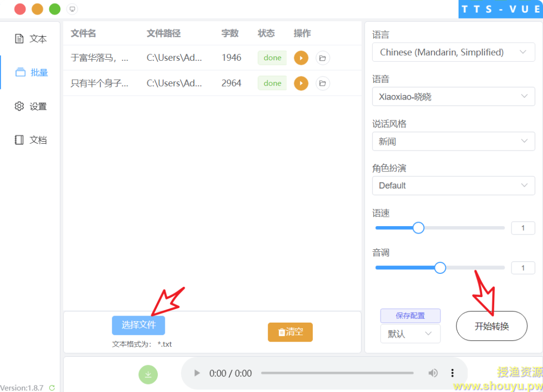Mute the audio player volume
Viewport: 543px width, 392px height.
tap(433, 373)
